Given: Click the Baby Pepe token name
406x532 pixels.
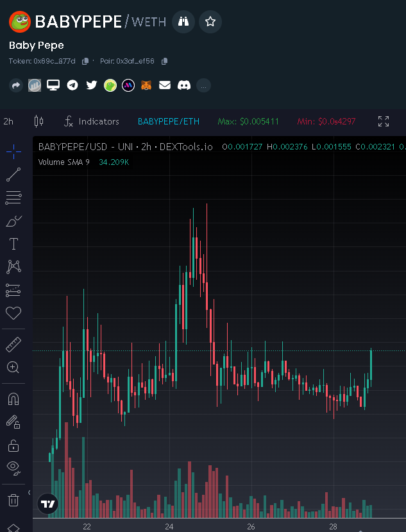Looking at the screenshot, I should pyautogui.click(x=37, y=45).
